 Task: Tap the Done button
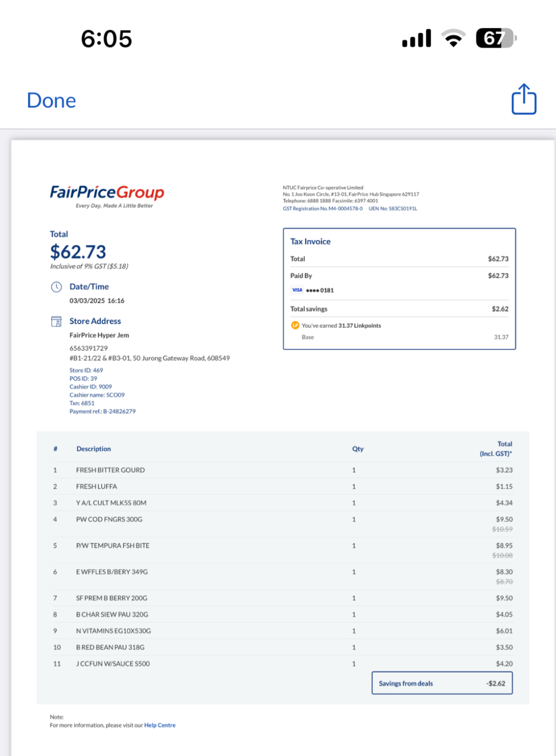click(x=52, y=100)
